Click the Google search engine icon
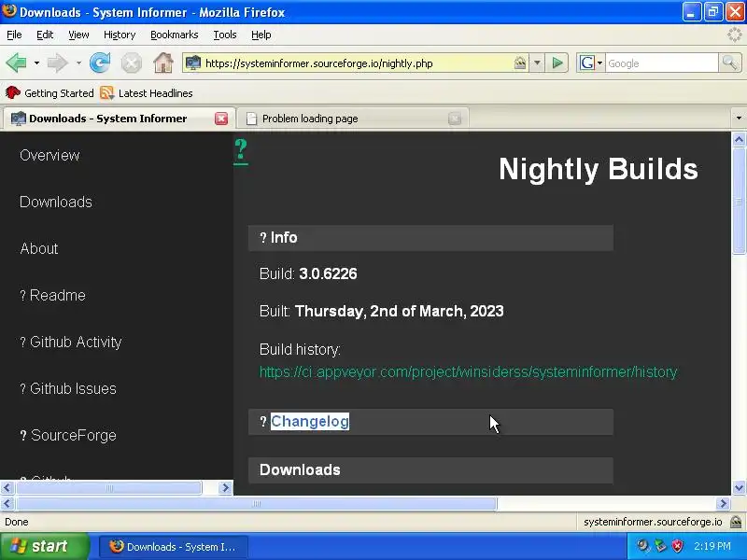The height and width of the screenshot is (560, 747). (586, 63)
